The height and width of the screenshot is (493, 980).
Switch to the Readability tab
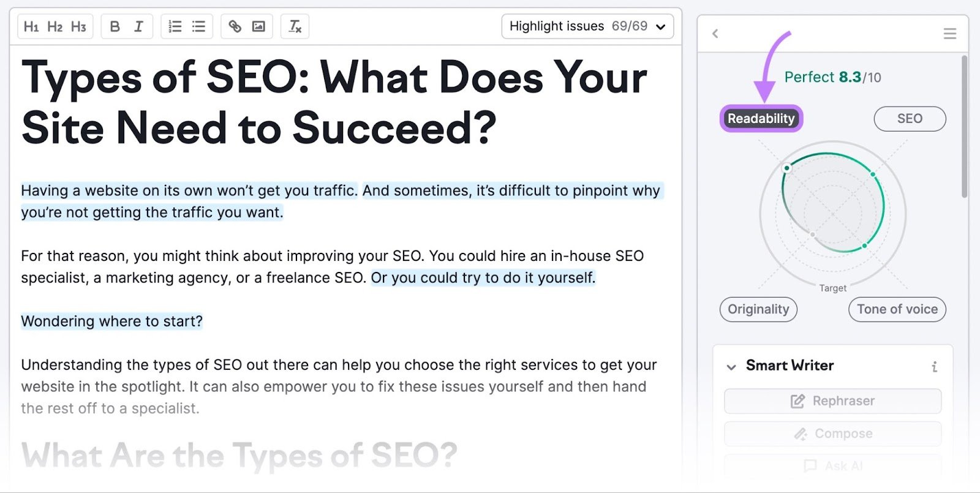[761, 119]
